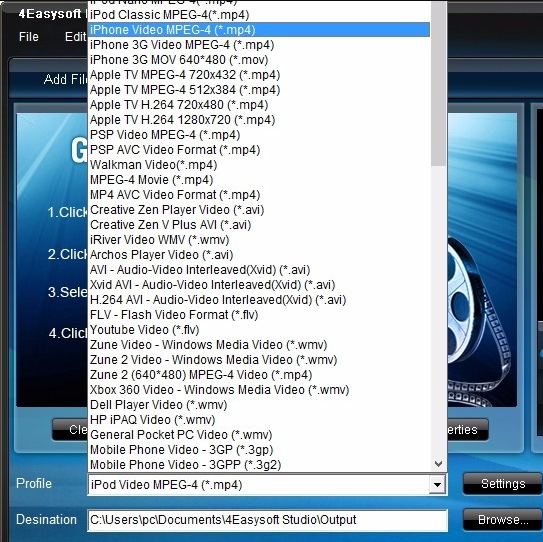Pick Apple TV H.264 1280x720 (*.mp4)
Viewport: 543px width, 542px height.
tap(259, 120)
